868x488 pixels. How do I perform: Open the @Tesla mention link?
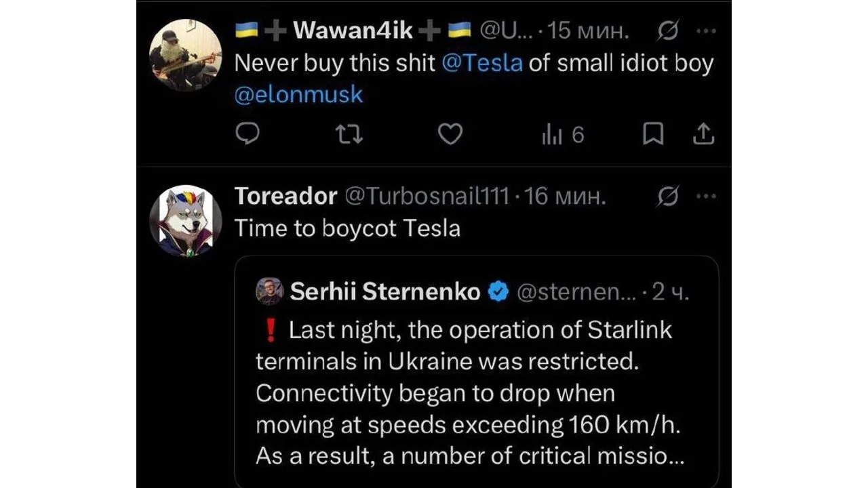point(482,63)
